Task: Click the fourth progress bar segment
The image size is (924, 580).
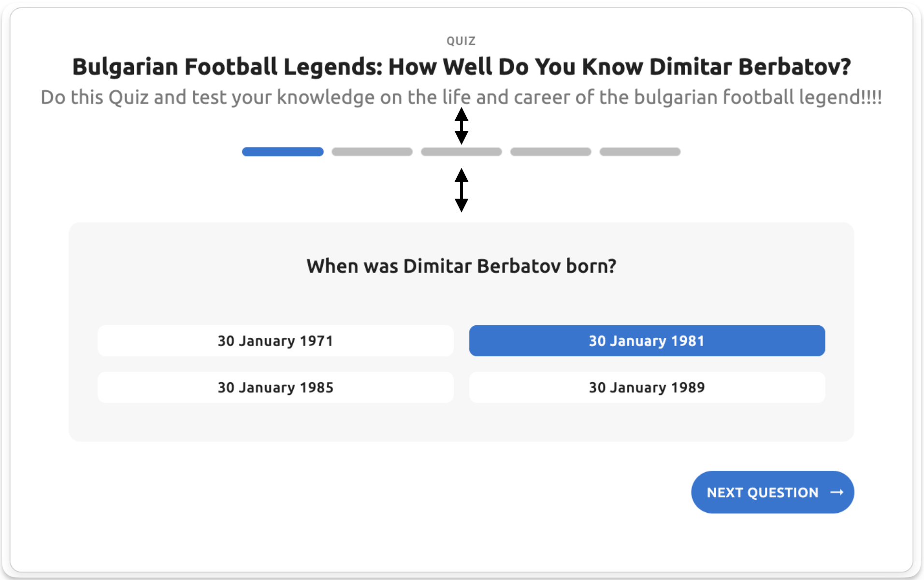Action: coord(551,152)
